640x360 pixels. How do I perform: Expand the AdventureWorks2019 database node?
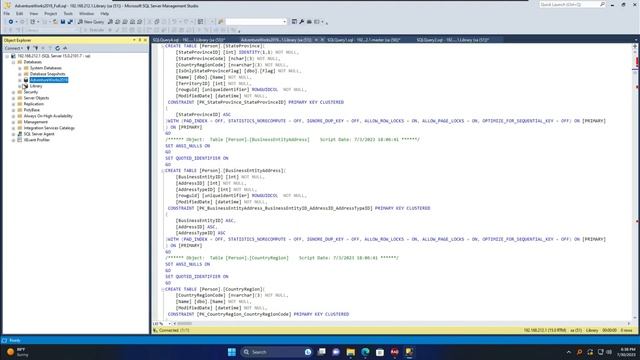click(x=20, y=80)
